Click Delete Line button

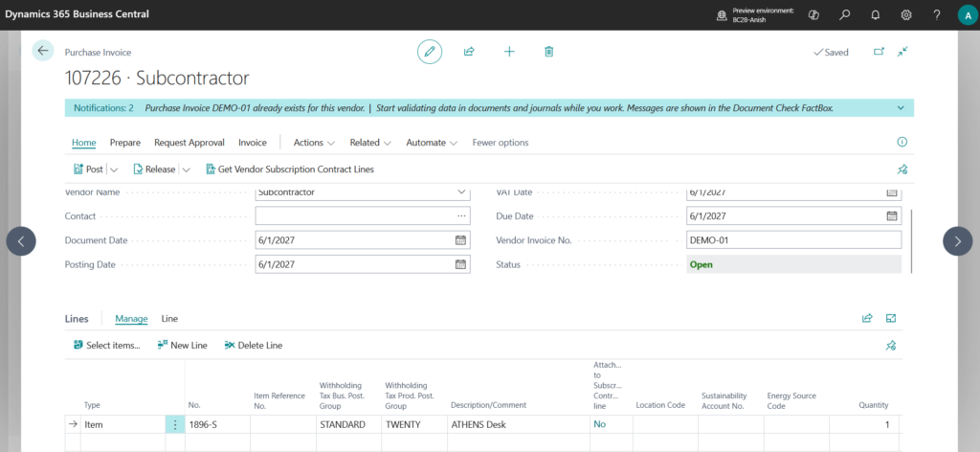click(253, 345)
